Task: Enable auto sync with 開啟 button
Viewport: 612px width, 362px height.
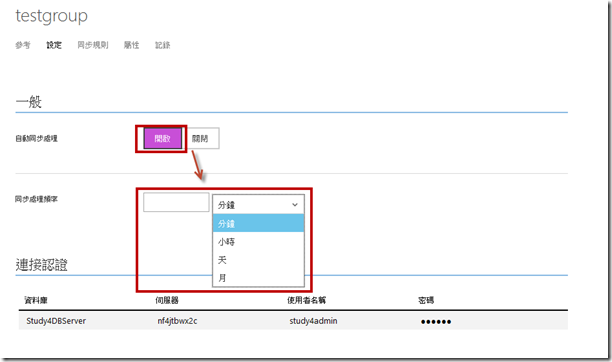Action: coord(162,138)
